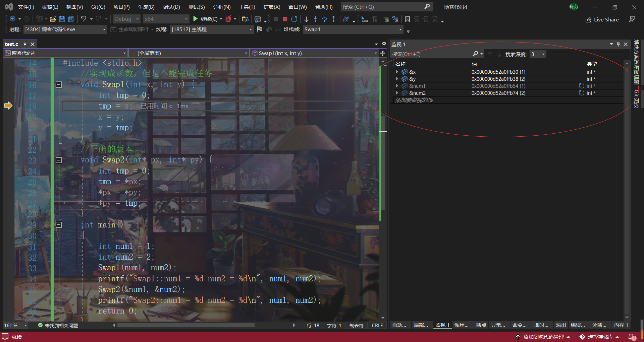
Task: Open the 堆栈帧 Swap1 stack frame dropdown
Action: (353, 29)
